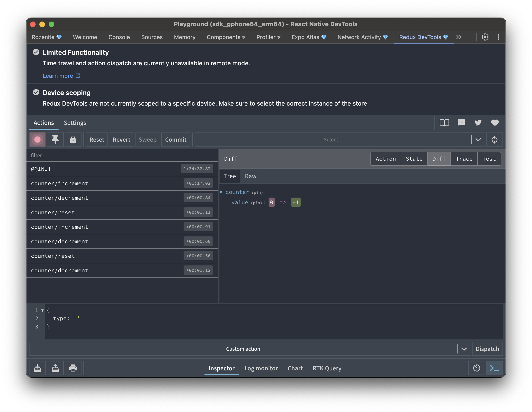
Task: Click the print actions icon
Action: 73,368
